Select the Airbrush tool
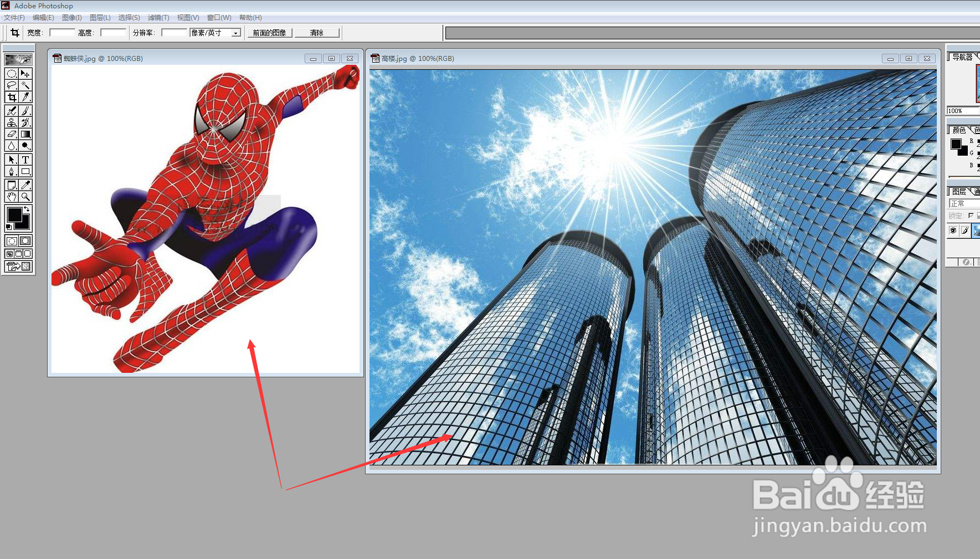Viewport: 980px width, 559px height. pos(12,111)
